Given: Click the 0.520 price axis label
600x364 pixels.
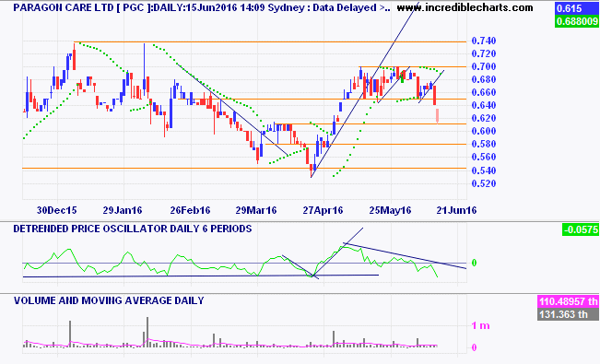Looking at the screenshot, I should [x=484, y=183].
